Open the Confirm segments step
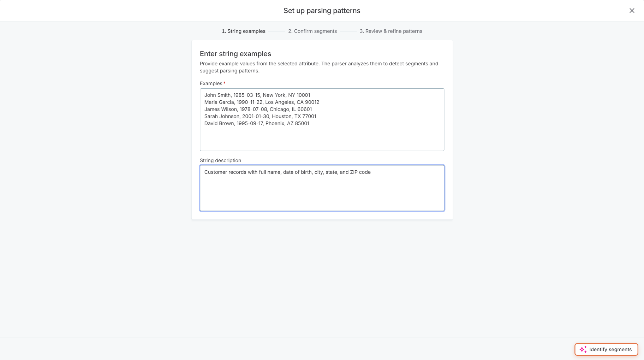 click(312, 31)
